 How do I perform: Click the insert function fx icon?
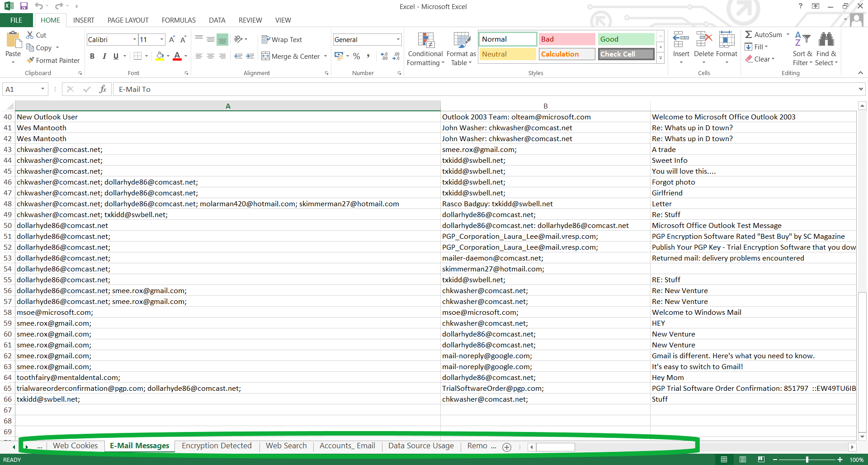[103, 89]
